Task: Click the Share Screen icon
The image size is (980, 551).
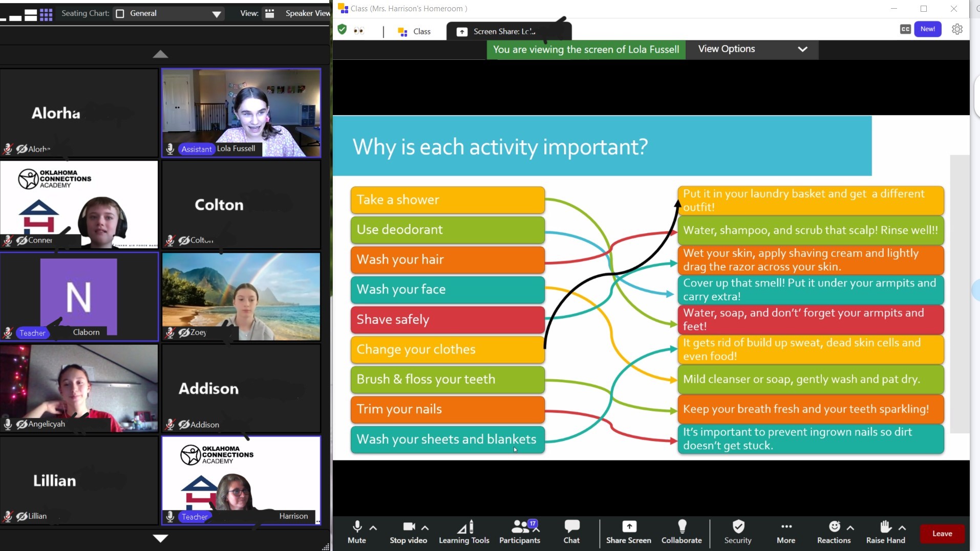Action: [x=629, y=527]
